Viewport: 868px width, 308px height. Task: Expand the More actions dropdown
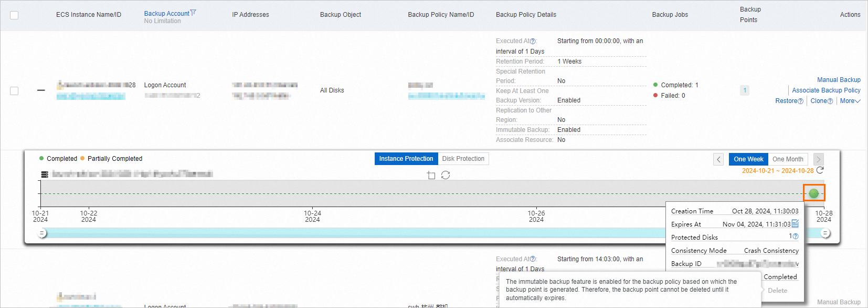click(x=850, y=101)
